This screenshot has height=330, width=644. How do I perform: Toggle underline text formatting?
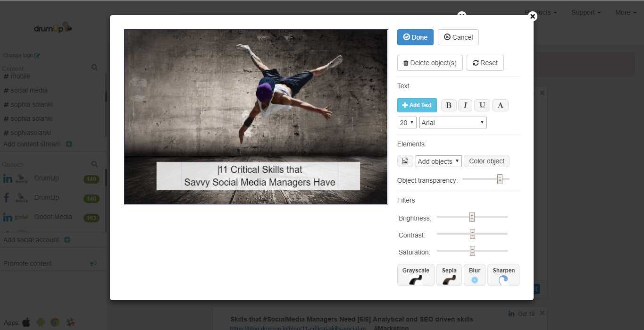click(x=482, y=105)
